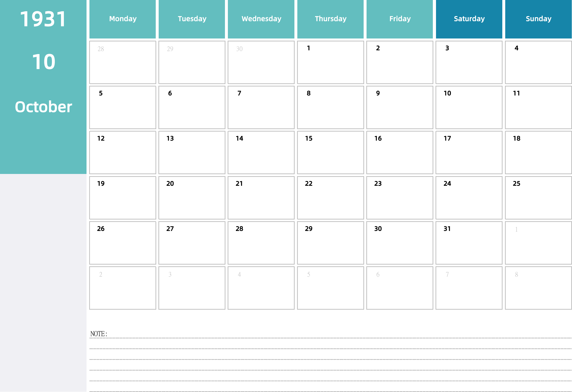
Task: Select October 19 Monday cell
Action: pyautogui.click(x=123, y=198)
